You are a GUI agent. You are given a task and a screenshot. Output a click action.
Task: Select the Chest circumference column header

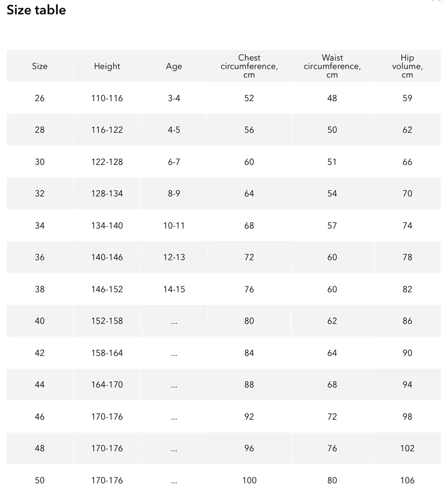[249, 66]
